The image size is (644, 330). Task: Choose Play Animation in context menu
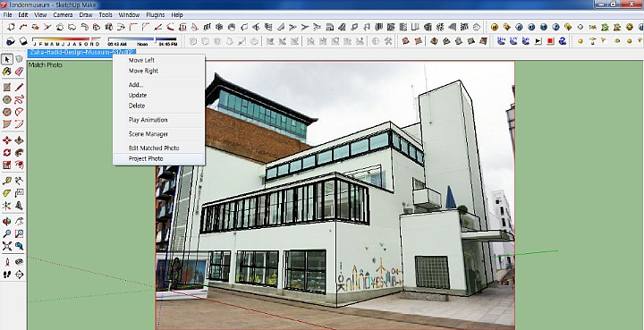(158, 120)
